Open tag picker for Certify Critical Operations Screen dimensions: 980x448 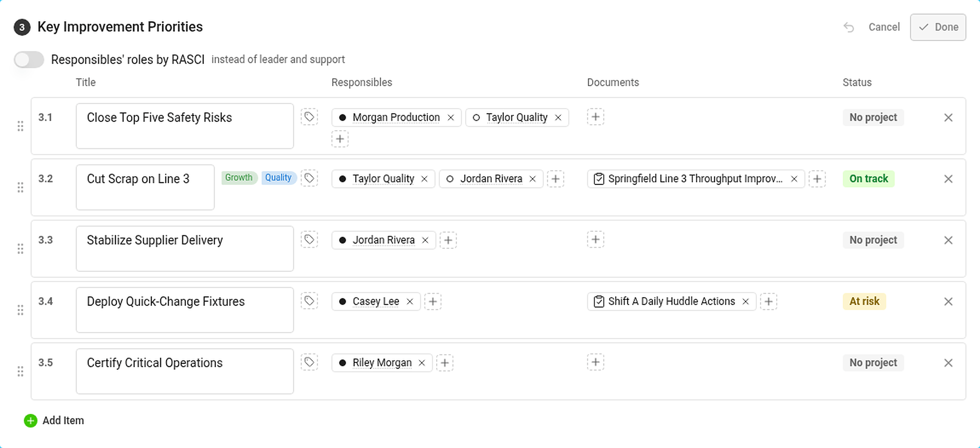pos(309,362)
